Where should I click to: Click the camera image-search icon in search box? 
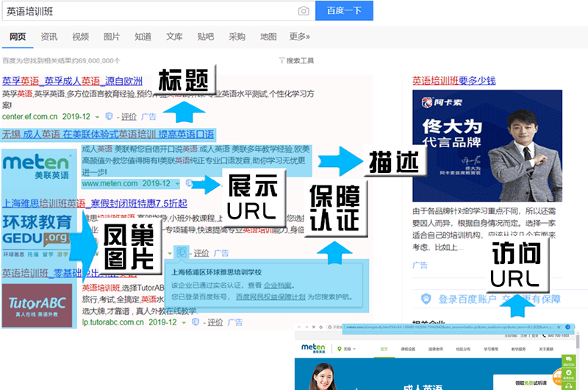304,11
